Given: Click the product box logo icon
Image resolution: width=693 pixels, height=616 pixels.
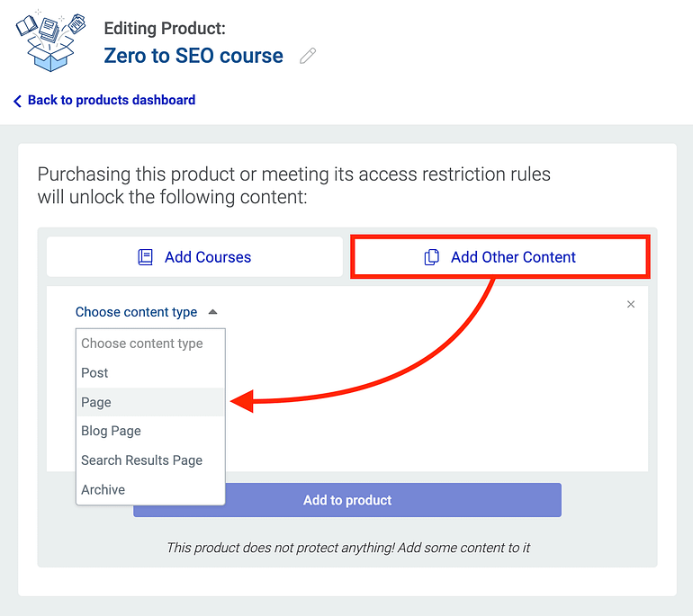Looking at the screenshot, I should tap(51, 40).
